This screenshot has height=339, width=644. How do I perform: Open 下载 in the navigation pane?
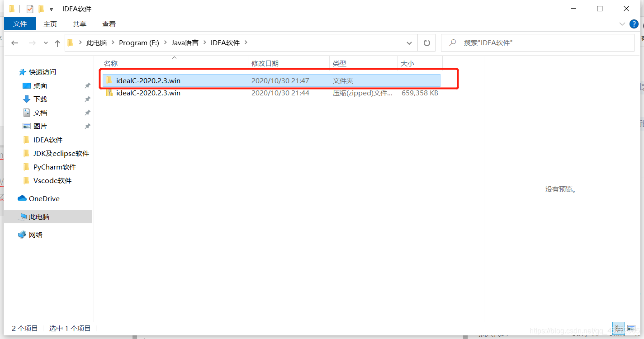pos(40,99)
